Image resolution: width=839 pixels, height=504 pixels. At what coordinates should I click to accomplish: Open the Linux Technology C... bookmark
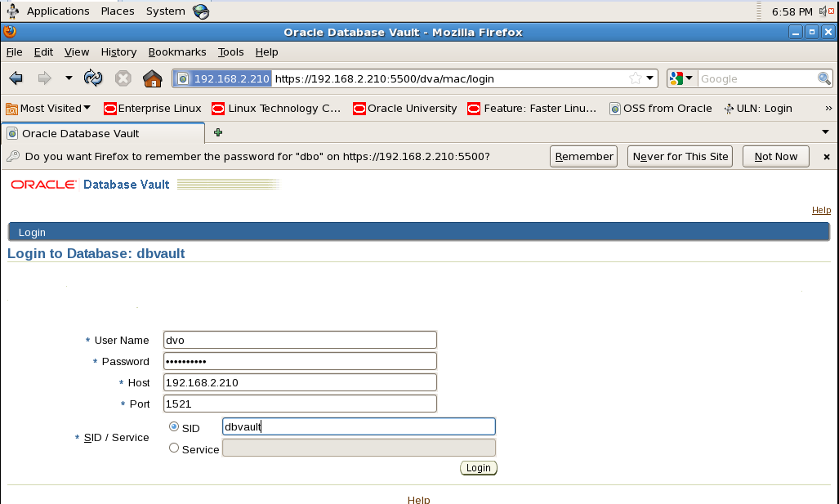276,109
